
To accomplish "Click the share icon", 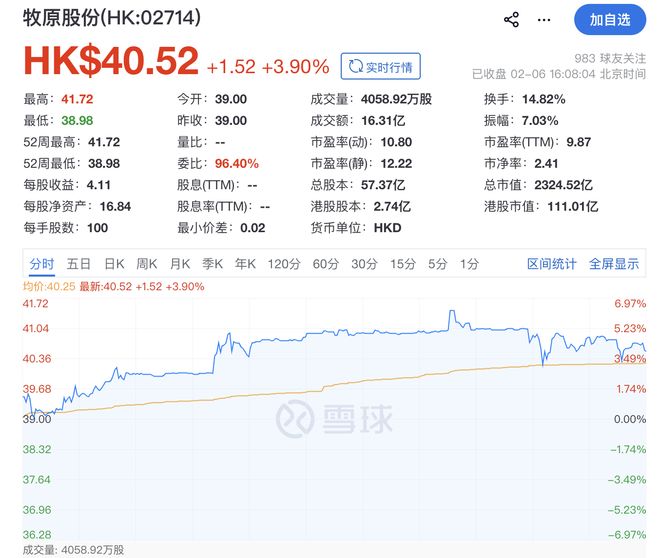I will click(511, 20).
